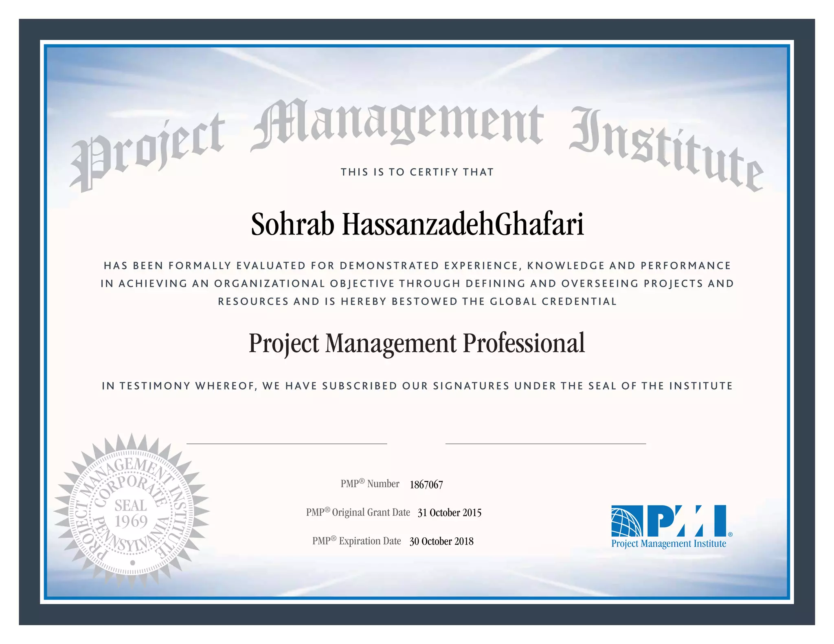Click the right signature line
834x644 pixels.
tap(546, 444)
